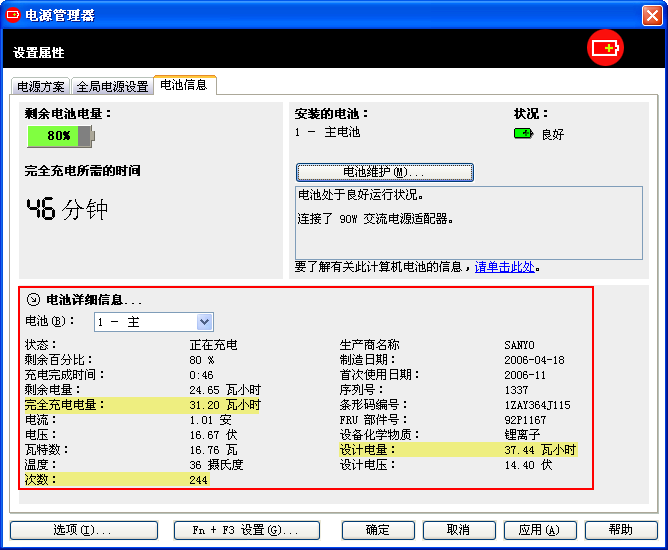Click the 36 摄氏度 temperature value

(216, 465)
